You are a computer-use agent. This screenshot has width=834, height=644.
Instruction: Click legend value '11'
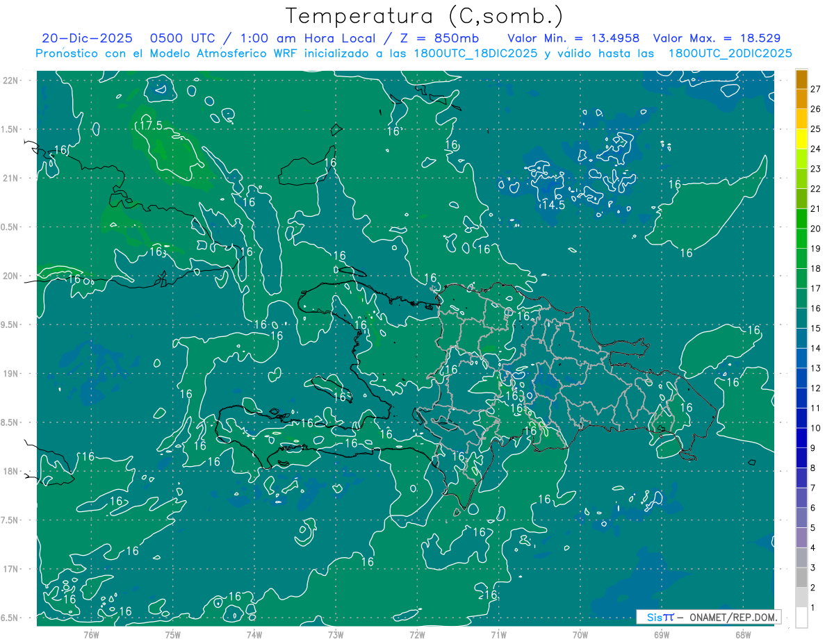click(x=815, y=408)
